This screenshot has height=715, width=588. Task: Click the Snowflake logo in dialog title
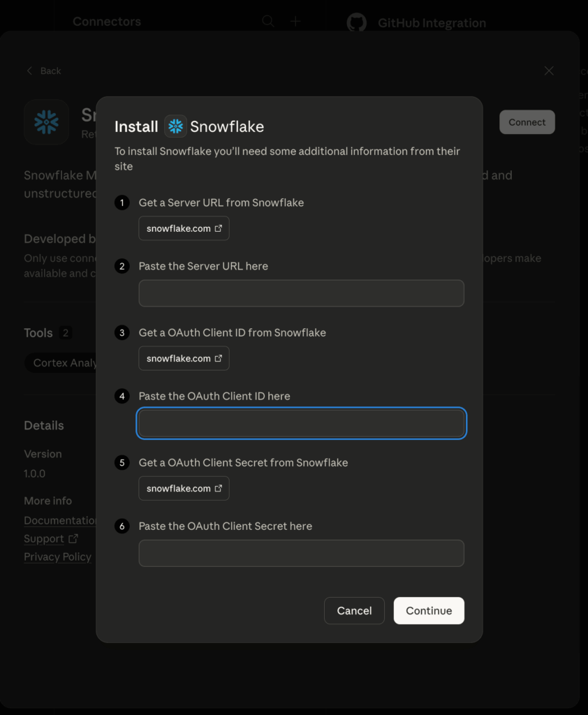(x=175, y=126)
